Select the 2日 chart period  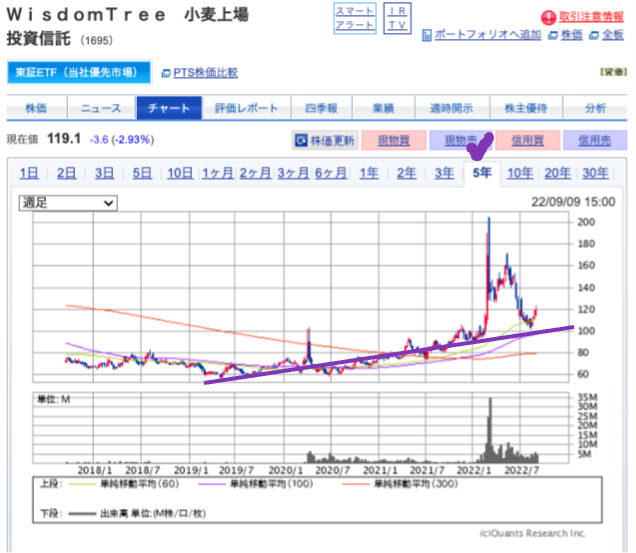click(67, 174)
